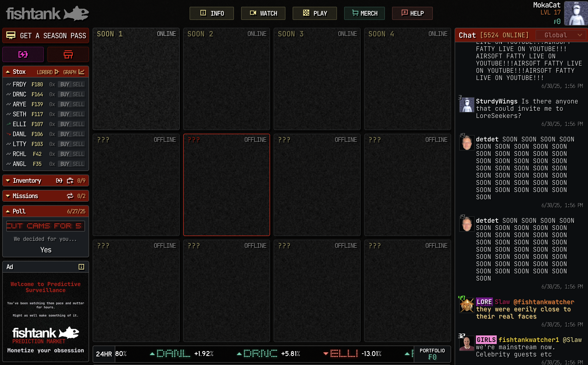Click the GIRLS clan tag in chat
Image resolution: width=588 pixels, height=365 pixels.
(x=486, y=340)
